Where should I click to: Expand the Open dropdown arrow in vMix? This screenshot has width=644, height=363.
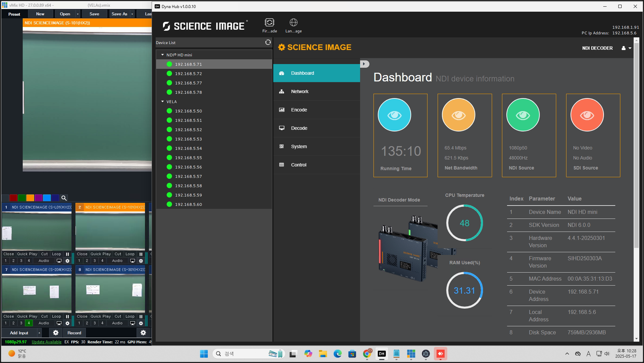pyautogui.click(x=78, y=14)
